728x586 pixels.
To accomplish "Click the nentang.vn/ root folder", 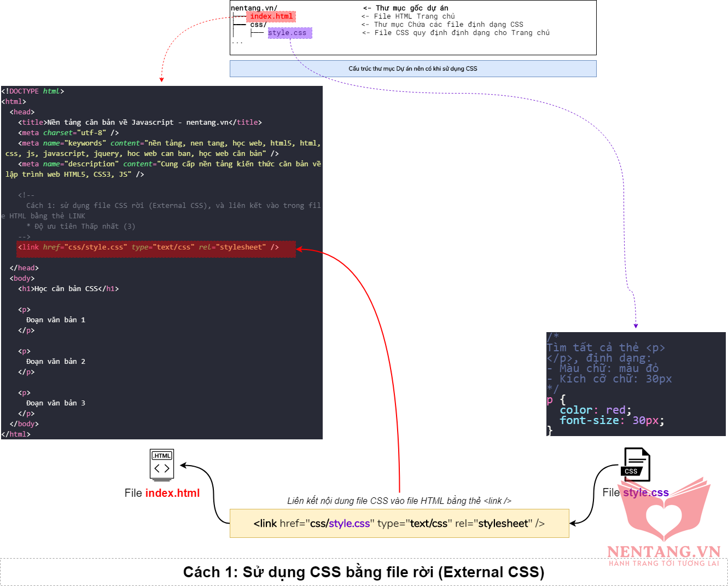I will pos(254,8).
